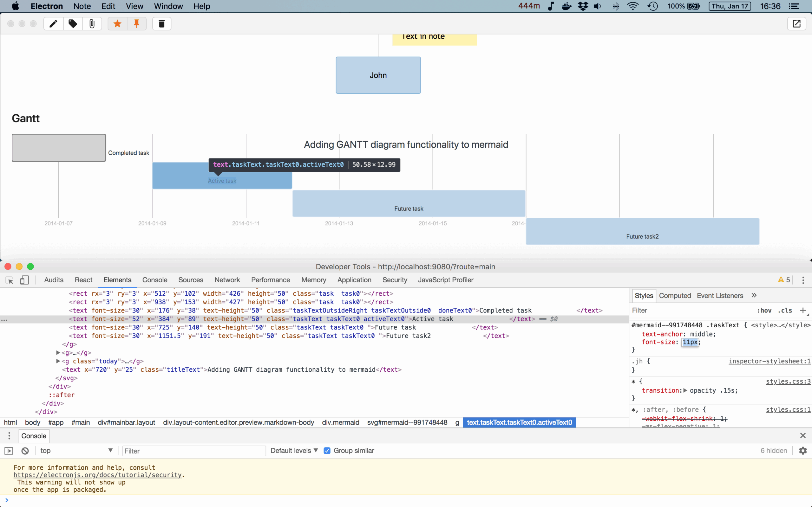
Task: Open the electronjs security tutorial link
Action: 97,475
